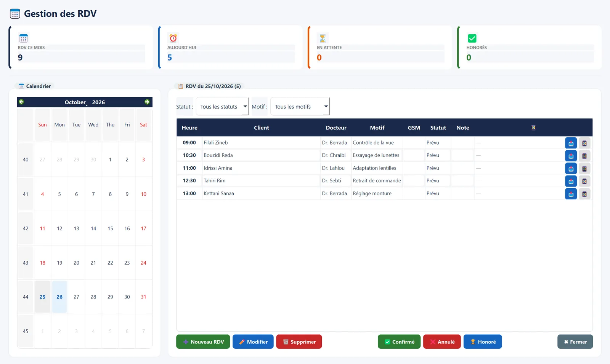The width and height of the screenshot is (610, 364).
Task: Open the Motif filter dropdown
Action: 300,107
